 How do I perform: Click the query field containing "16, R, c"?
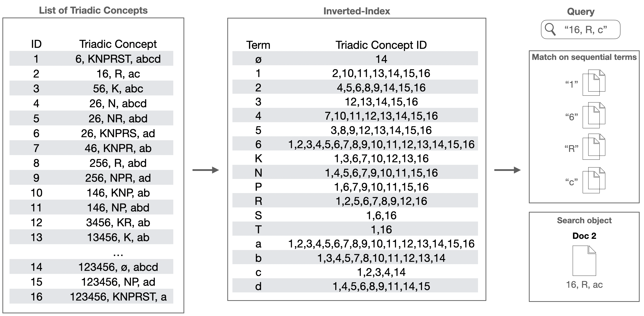[x=585, y=30]
